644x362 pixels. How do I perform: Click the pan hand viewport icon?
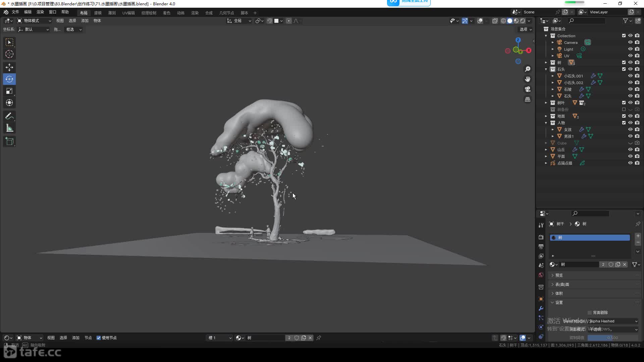coord(528,79)
